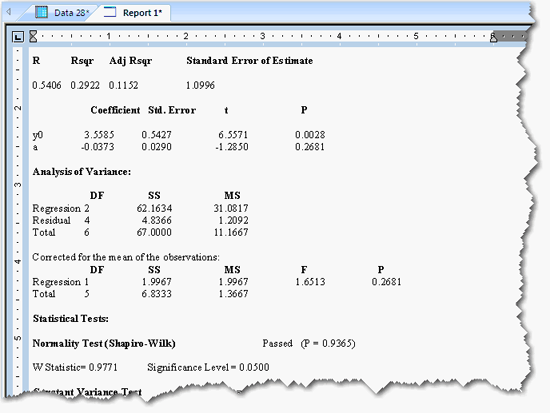Click the y0 coefficient value 3.5585
550x413 pixels.
(x=99, y=135)
